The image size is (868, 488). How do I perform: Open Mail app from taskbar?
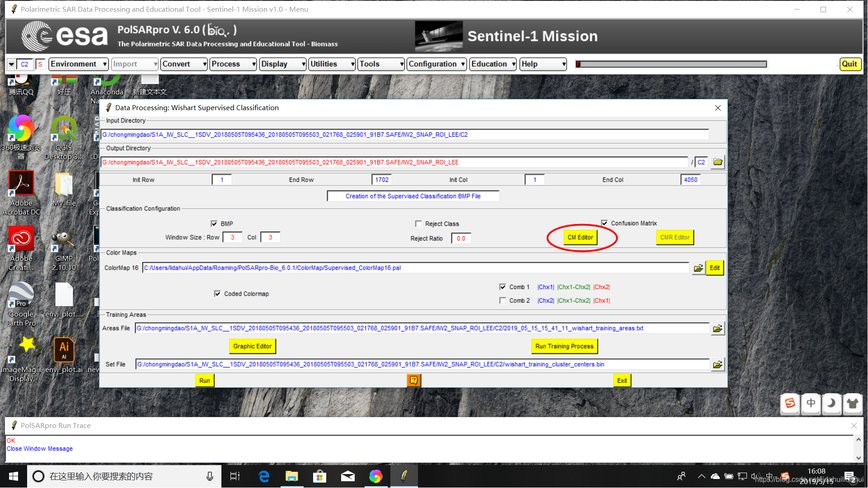coord(347,476)
